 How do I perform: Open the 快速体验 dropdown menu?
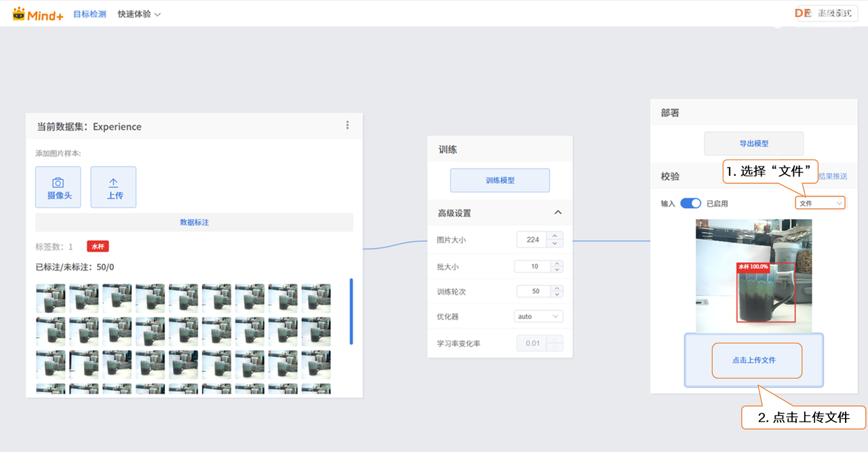(x=138, y=13)
